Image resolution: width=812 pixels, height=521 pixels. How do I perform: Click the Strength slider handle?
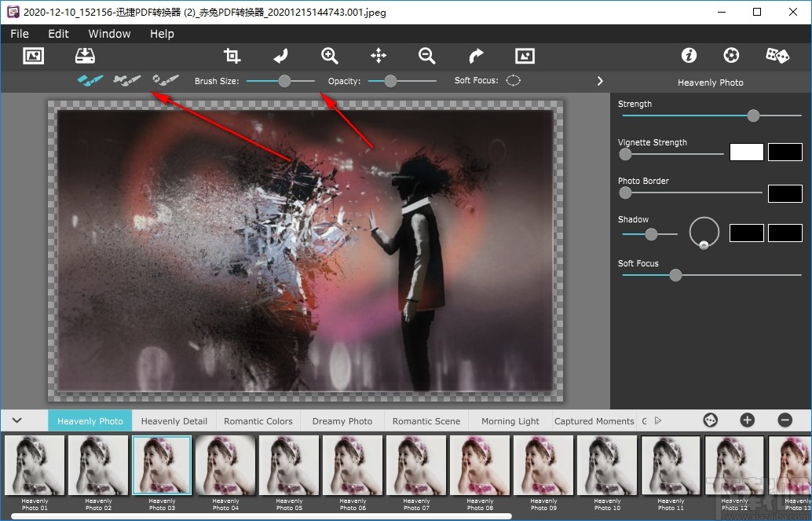pyautogui.click(x=753, y=116)
